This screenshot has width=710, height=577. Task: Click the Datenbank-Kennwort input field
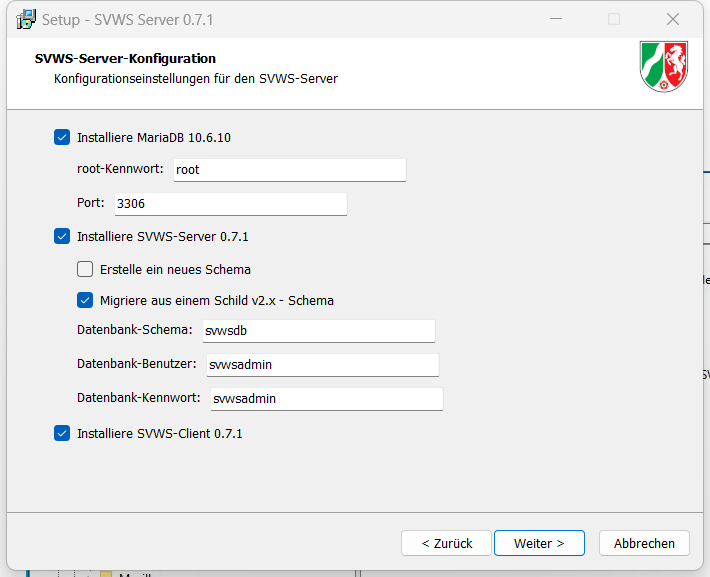point(327,399)
